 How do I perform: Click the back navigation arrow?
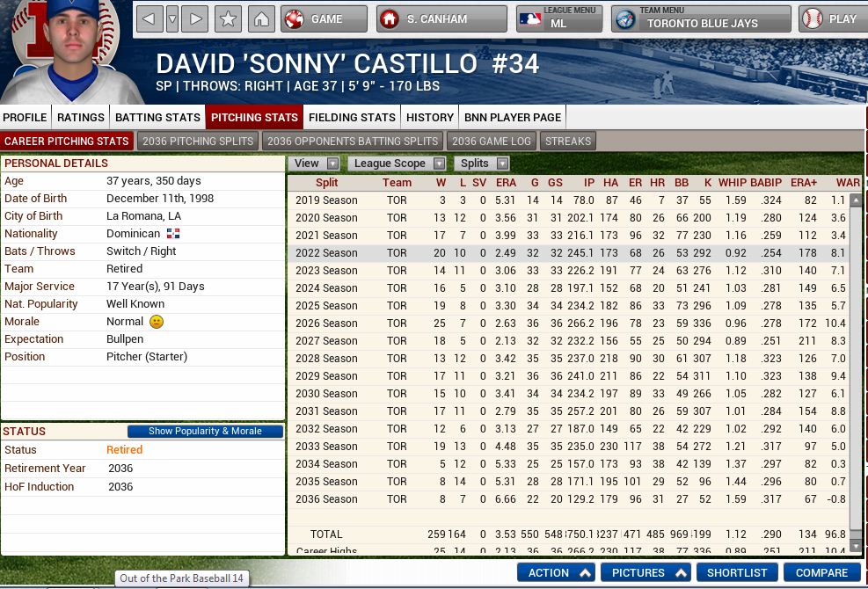(150, 18)
